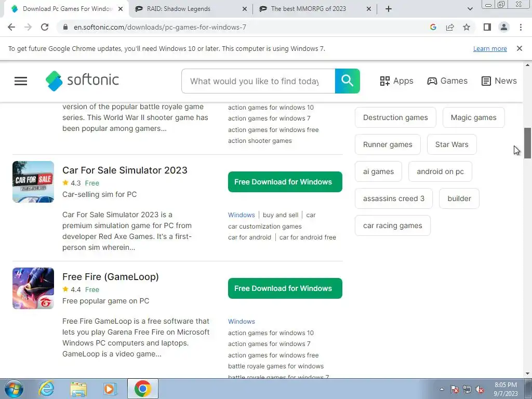Close the RAID: Shadow Legends tab
This screenshot has width=532, height=399.
pos(244,9)
